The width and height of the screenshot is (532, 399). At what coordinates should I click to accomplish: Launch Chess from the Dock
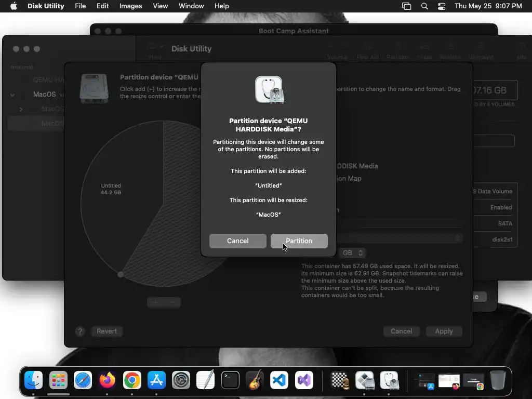[340, 380]
